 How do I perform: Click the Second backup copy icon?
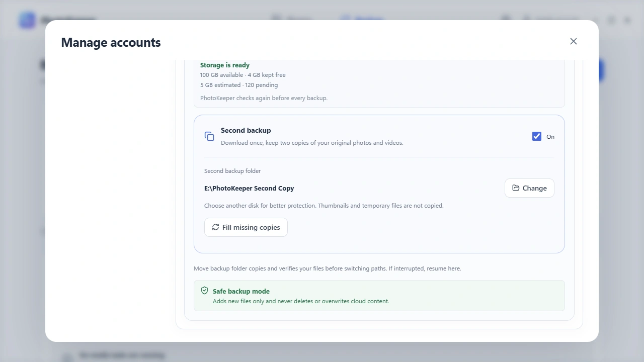pos(209,136)
